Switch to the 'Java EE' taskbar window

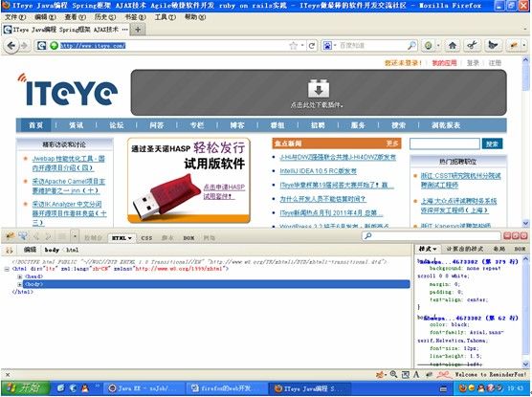click(x=144, y=388)
